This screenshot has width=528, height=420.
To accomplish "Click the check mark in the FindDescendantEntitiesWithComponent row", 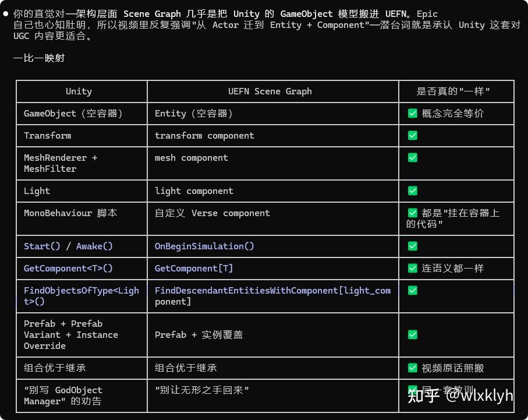I will coord(413,290).
